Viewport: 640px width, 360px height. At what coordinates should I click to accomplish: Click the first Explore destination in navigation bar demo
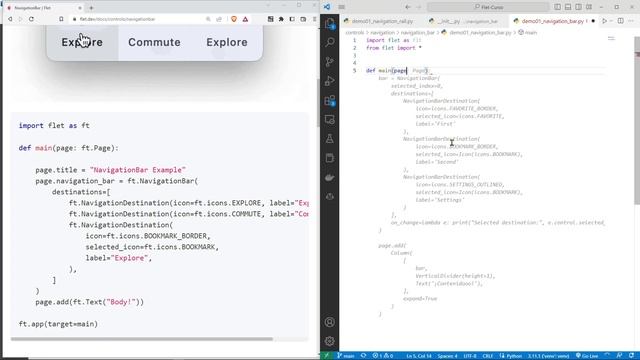82,42
